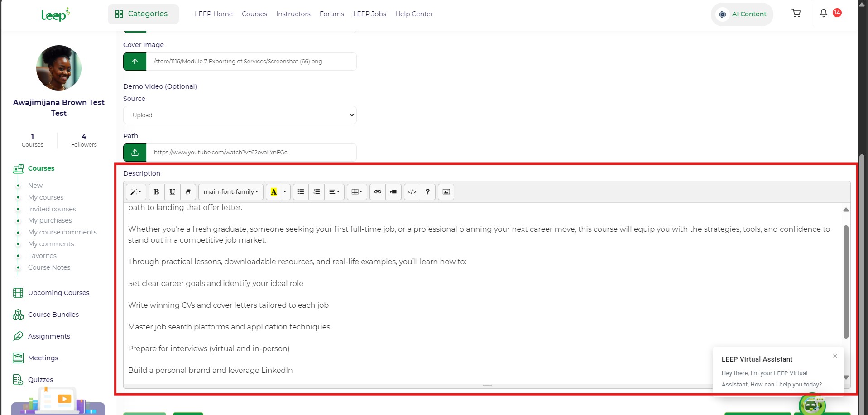Open the table insert dropdown
The image size is (868, 415).
357,192
